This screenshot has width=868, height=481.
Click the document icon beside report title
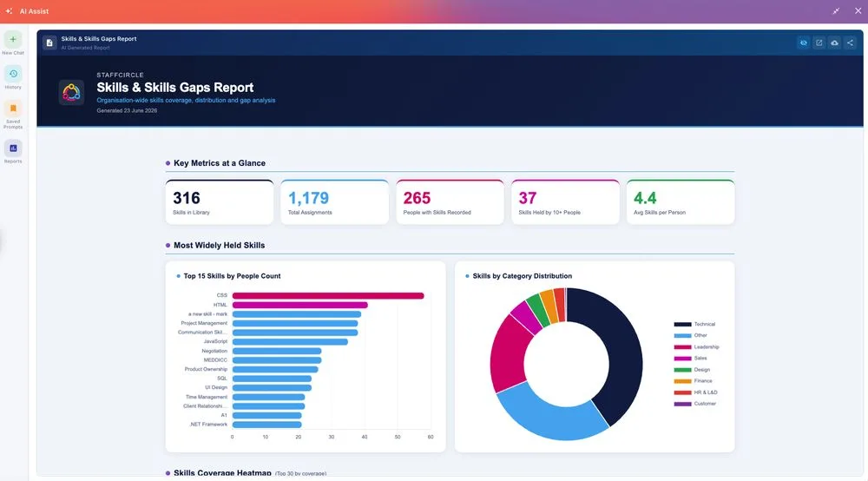(49, 43)
